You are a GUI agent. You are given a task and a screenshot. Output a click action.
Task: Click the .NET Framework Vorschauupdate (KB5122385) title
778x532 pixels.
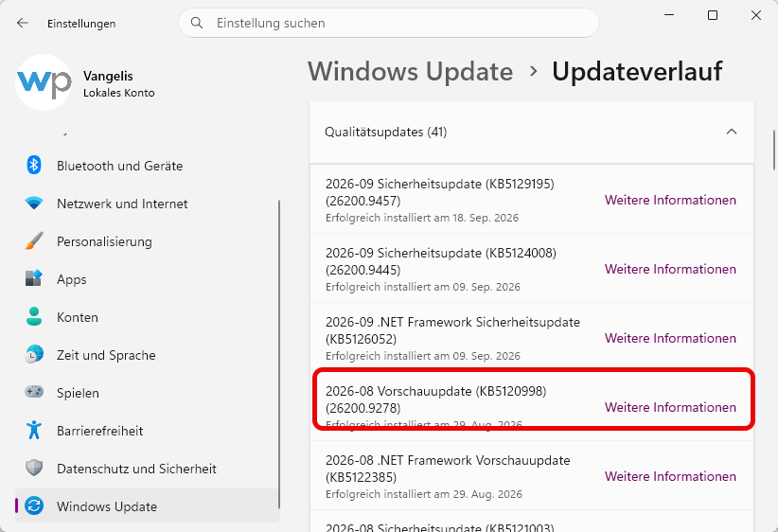[x=448, y=469]
